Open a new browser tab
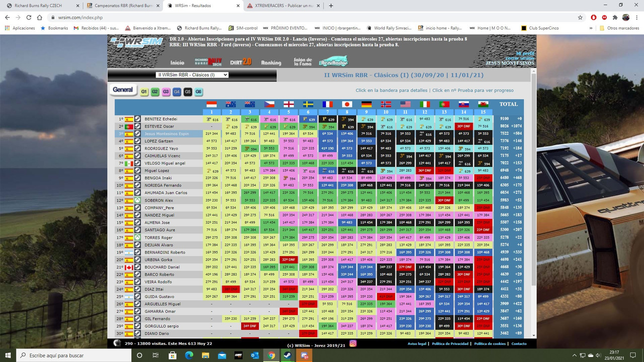644x362 pixels. click(331, 6)
